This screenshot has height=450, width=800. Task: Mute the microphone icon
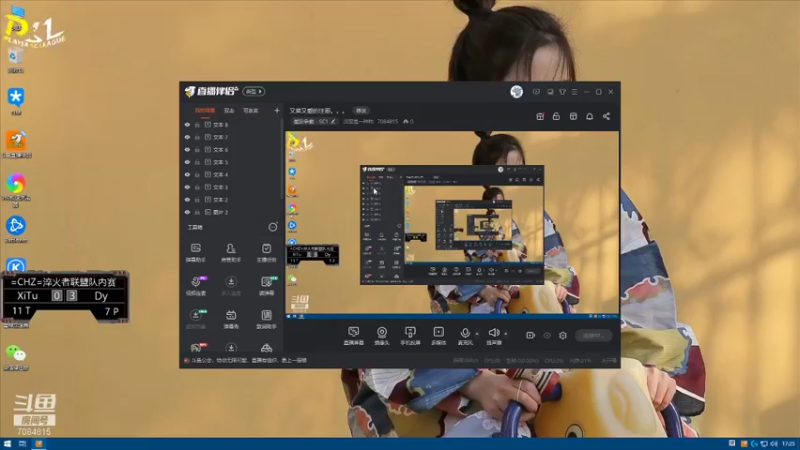coord(465,335)
